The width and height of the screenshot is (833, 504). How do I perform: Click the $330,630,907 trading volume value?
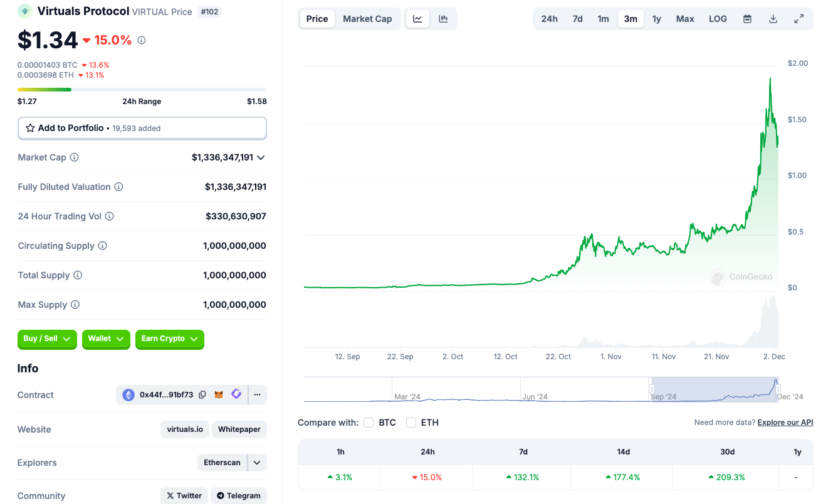coord(236,216)
